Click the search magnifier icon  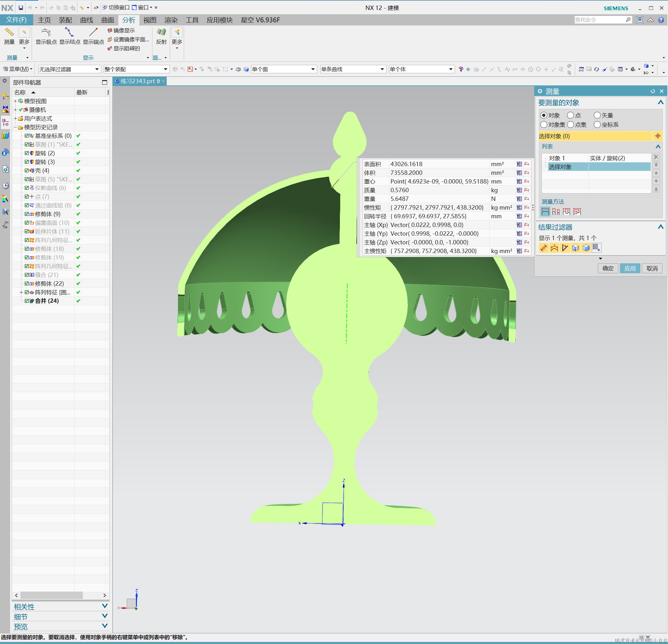628,20
